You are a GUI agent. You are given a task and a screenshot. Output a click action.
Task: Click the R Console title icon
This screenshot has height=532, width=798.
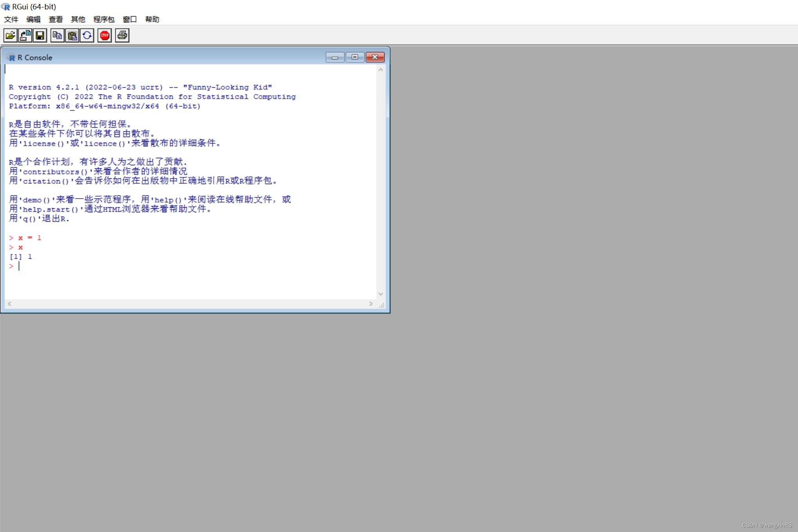pos(11,58)
